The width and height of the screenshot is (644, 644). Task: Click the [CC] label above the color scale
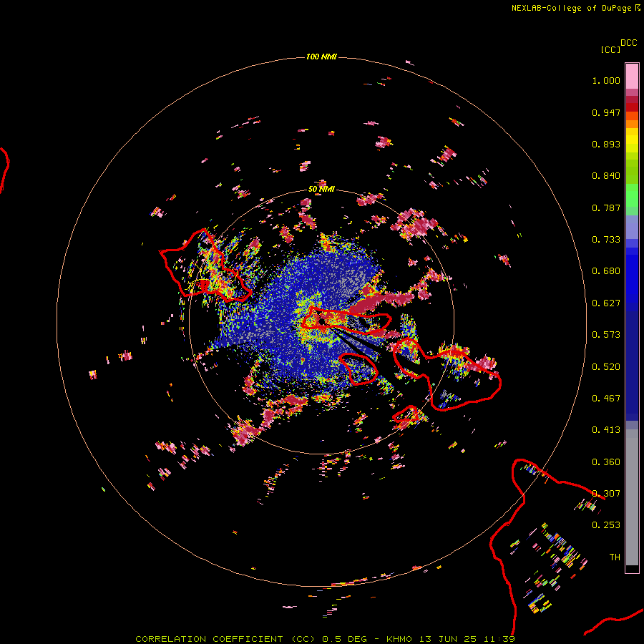(x=610, y=49)
